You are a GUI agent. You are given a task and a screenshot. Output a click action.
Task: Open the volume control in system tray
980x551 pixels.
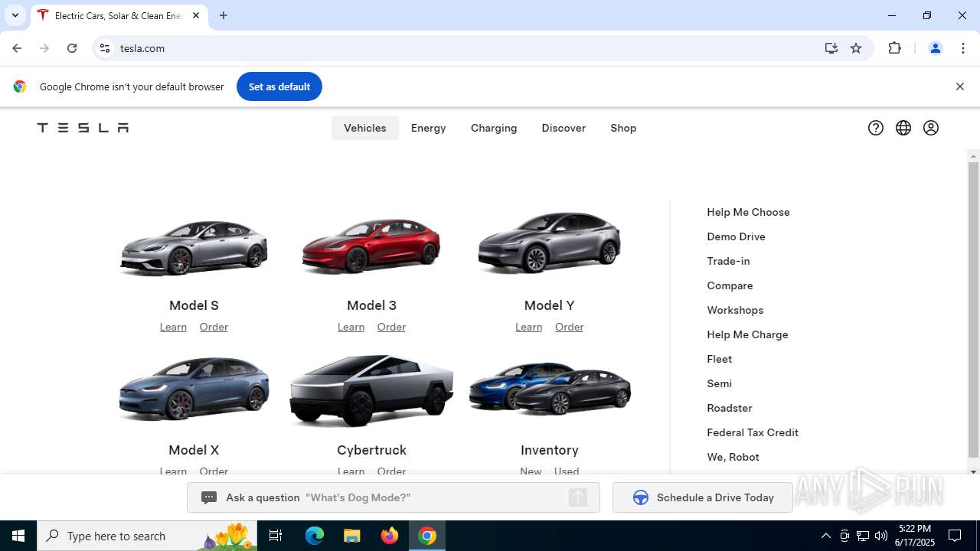(881, 536)
